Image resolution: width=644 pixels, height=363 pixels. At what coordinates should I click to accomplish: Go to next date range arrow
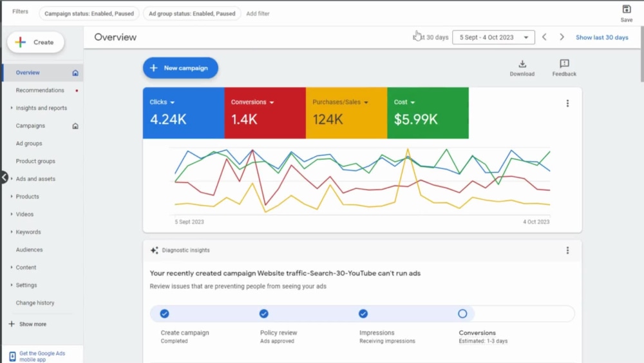pyautogui.click(x=562, y=37)
